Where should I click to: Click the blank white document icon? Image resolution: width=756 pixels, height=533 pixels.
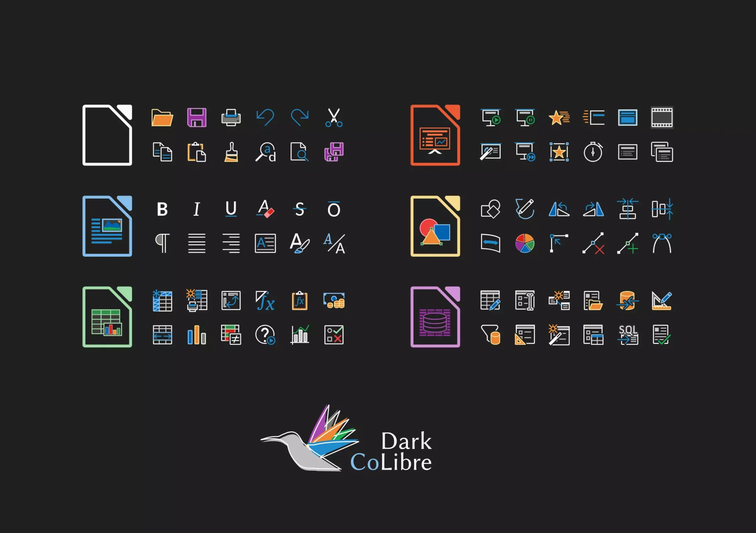click(107, 135)
